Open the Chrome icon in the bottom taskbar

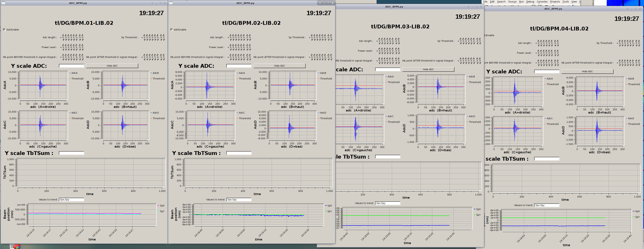pos(16,247)
